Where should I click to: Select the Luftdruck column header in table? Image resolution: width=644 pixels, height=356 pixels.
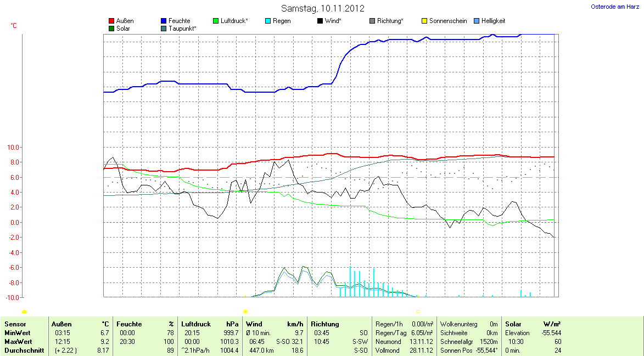click(196, 324)
